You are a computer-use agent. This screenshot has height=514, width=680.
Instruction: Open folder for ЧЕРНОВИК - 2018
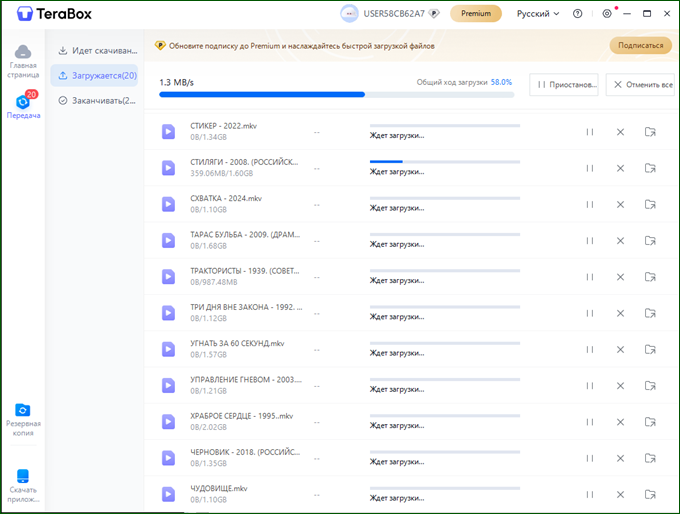click(x=650, y=458)
